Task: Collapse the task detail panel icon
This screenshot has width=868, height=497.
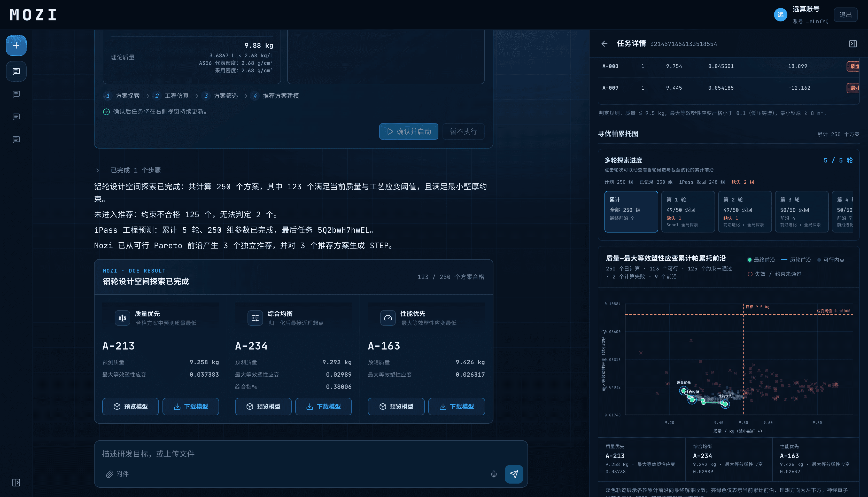Action: click(853, 44)
